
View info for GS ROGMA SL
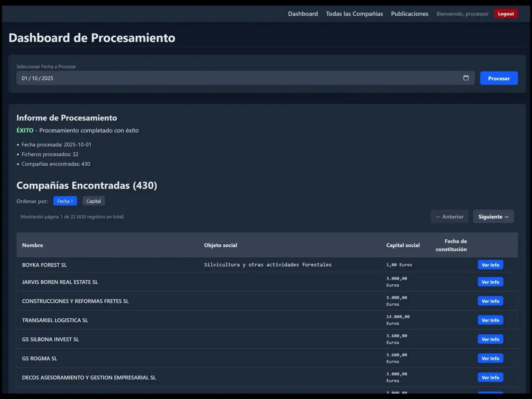pos(490,358)
